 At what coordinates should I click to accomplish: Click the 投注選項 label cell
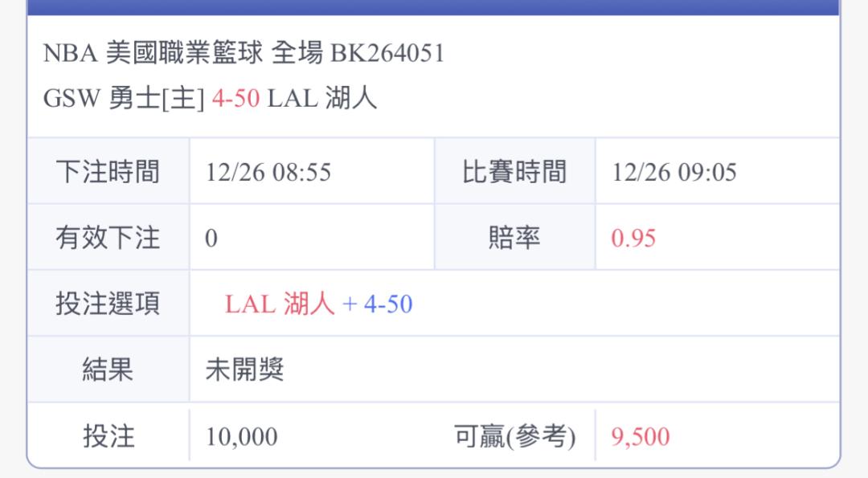pos(108,303)
